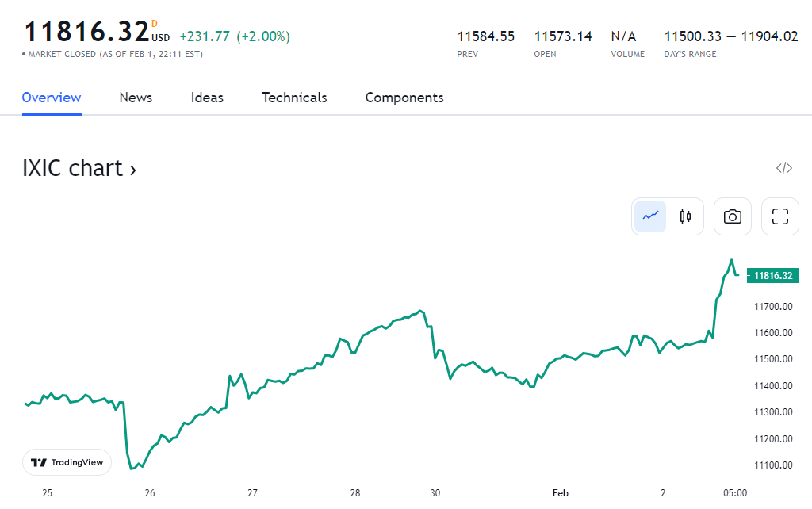Viewport: 812px width, 509px height.
Task: Click the +231.77 (+2.00%) change value
Action: 235,36
